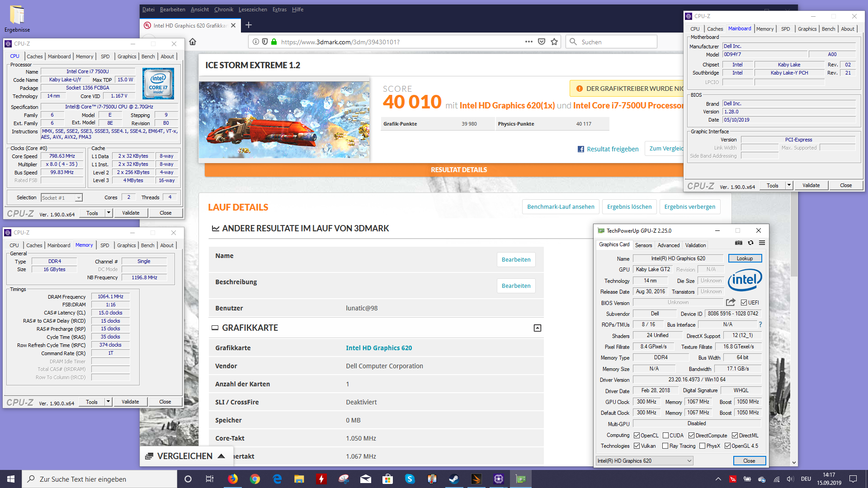The height and width of the screenshot is (488, 868).
Task: Toggle the UEFI checkbox in GPU-Z
Action: click(x=744, y=303)
